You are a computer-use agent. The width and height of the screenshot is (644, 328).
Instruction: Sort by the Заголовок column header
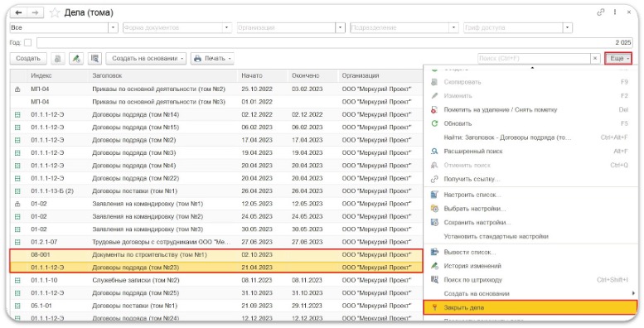tap(162, 76)
